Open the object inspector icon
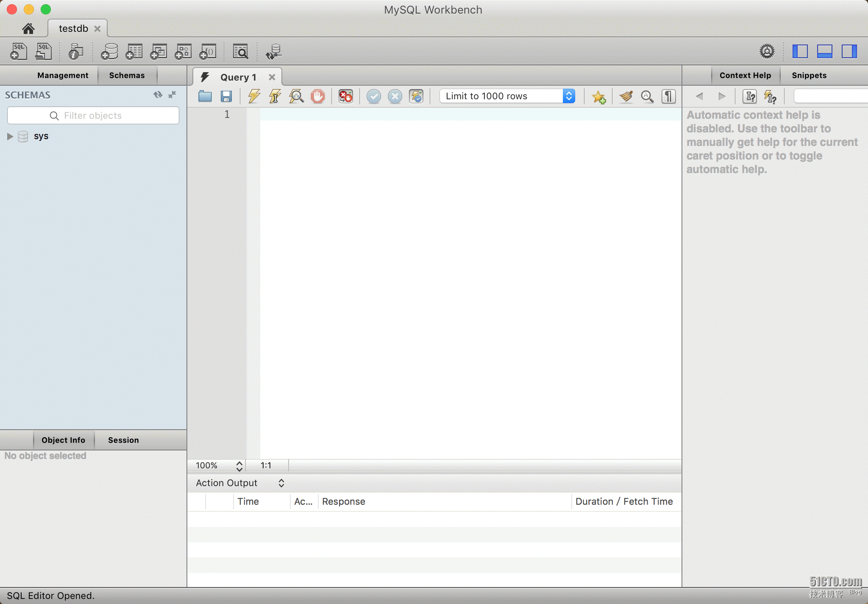868x604 pixels. coord(75,51)
